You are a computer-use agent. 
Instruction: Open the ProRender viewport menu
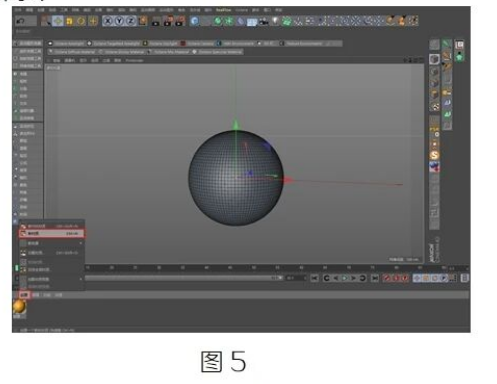pyautogui.click(x=134, y=60)
